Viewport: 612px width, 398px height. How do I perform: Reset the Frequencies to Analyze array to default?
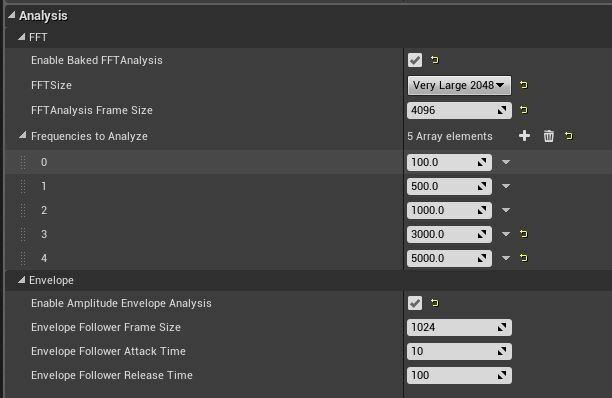coord(569,136)
